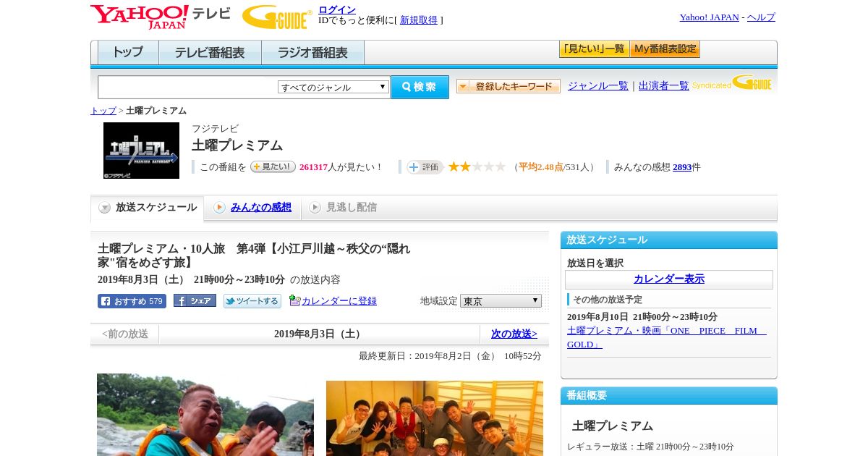This screenshot has width=868, height=456.
Task: Click the magnifier 検索 button
Action: [420, 87]
